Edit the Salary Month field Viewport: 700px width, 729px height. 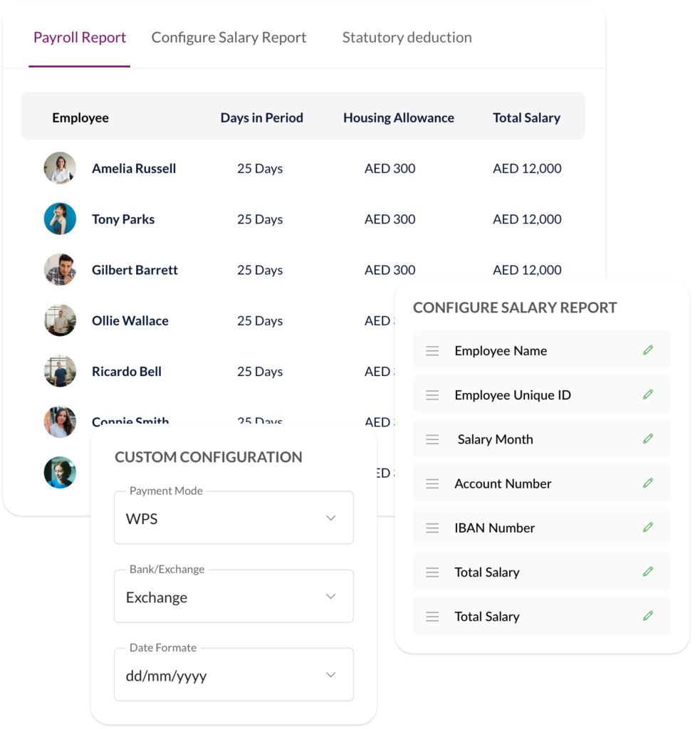[647, 439]
